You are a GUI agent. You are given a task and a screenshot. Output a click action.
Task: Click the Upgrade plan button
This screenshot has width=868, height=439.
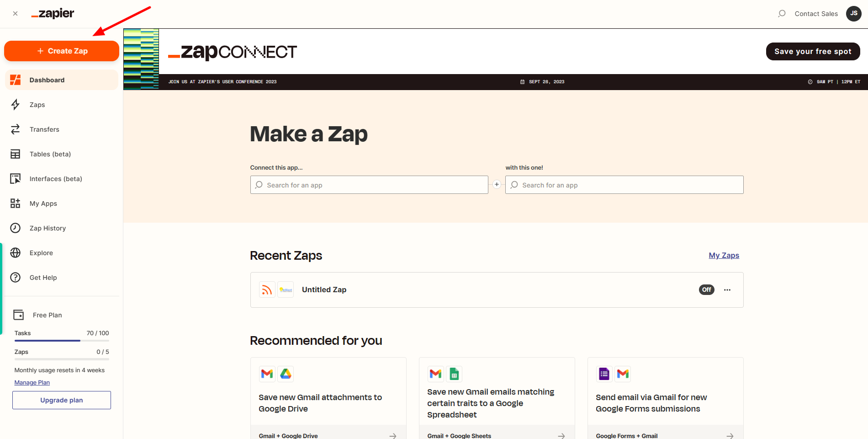[62, 400]
